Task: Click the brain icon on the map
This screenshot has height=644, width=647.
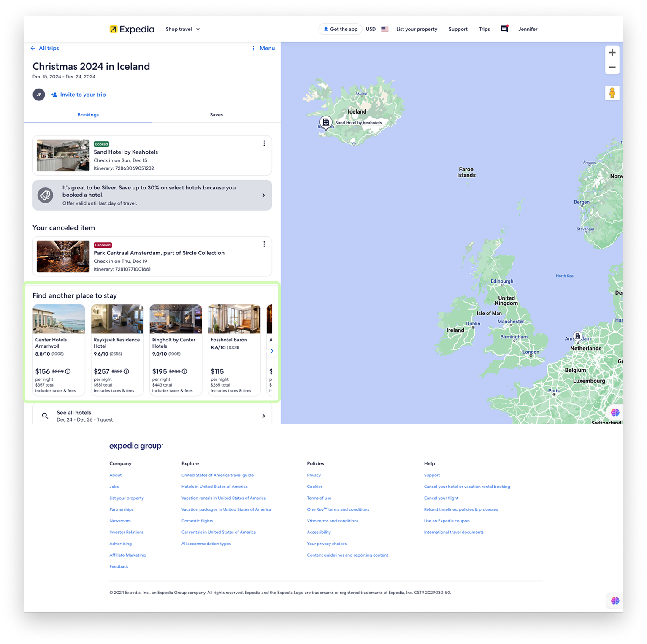Action: (x=615, y=412)
